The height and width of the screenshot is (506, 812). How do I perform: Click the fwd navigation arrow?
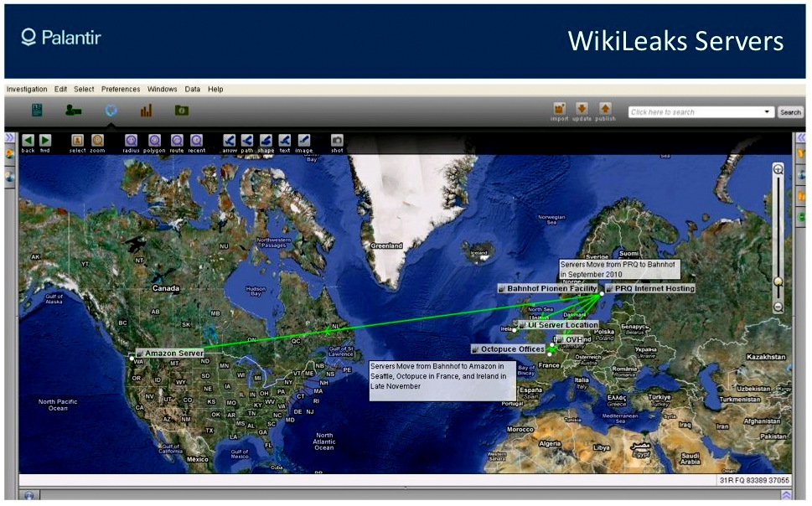pos(45,140)
